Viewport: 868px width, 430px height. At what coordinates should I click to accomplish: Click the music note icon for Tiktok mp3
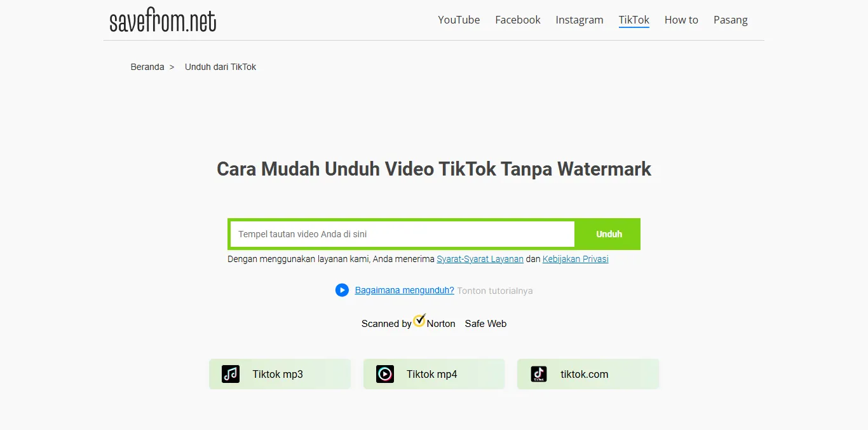(x=231, y=374)
